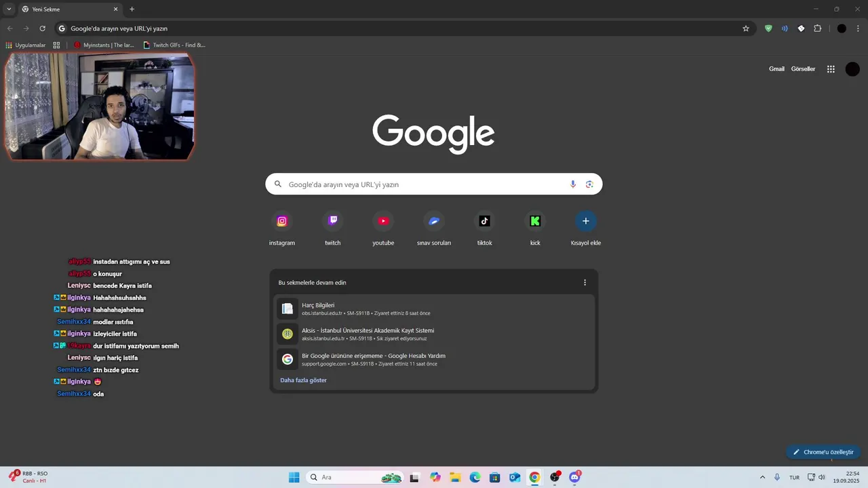The height and width of the screenshot is (488, 868).
Task: Open the Chrome extensions puzzle menu
Action: coord(817,28)
